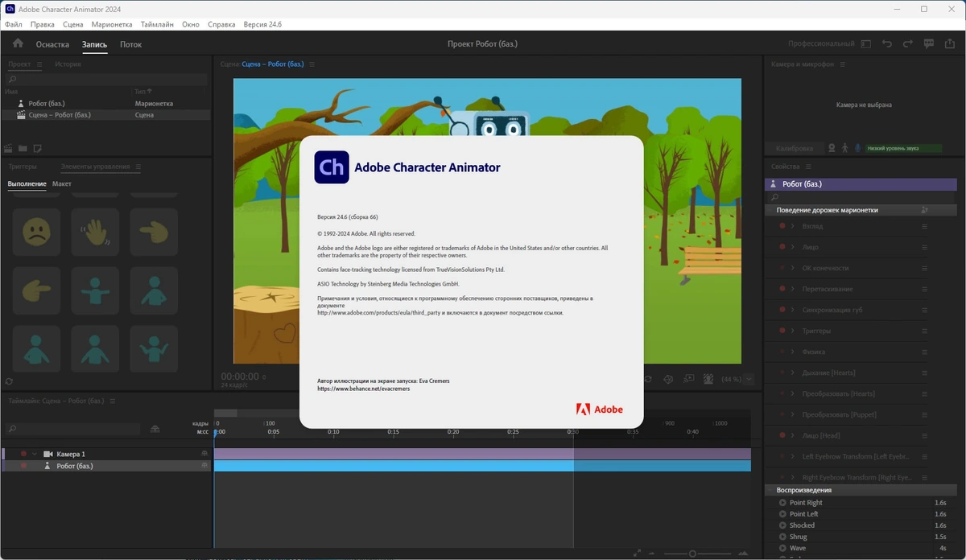Click the Тип column header

click(x=143, y=92)
